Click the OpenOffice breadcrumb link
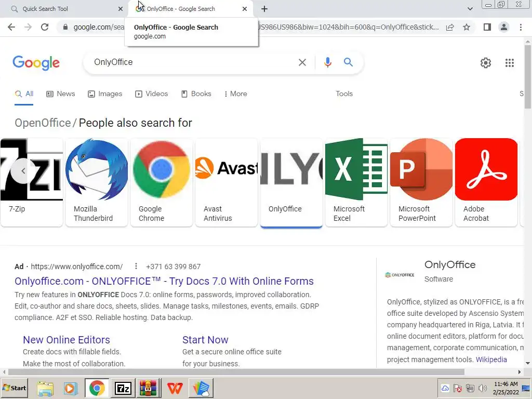Viewport: 532px width, 399px height. coord(43,123)
